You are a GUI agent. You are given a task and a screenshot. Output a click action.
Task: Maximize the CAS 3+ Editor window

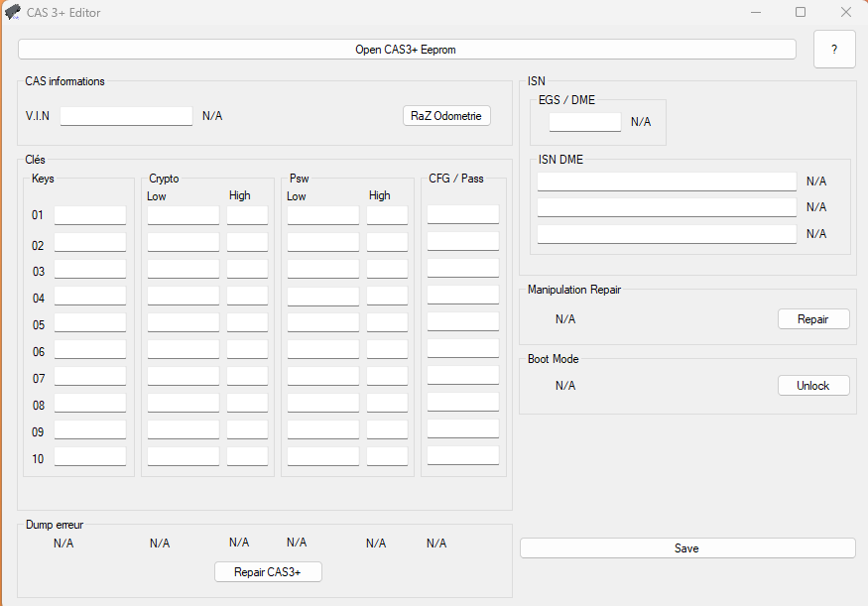[801, 12]
